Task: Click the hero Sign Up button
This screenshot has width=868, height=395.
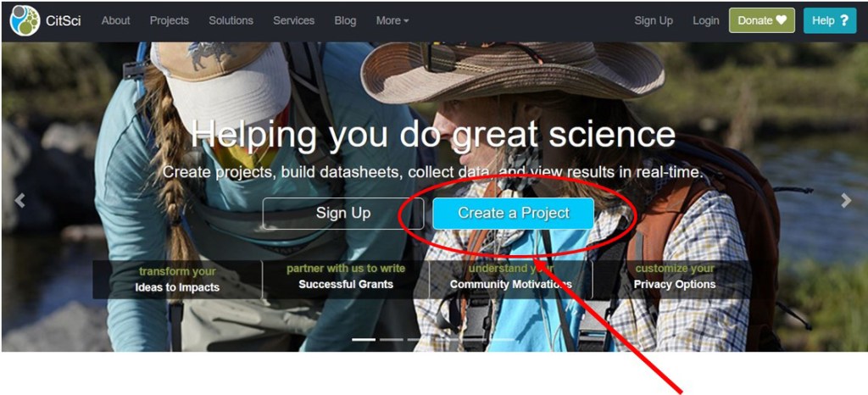Action: point(343,213)
